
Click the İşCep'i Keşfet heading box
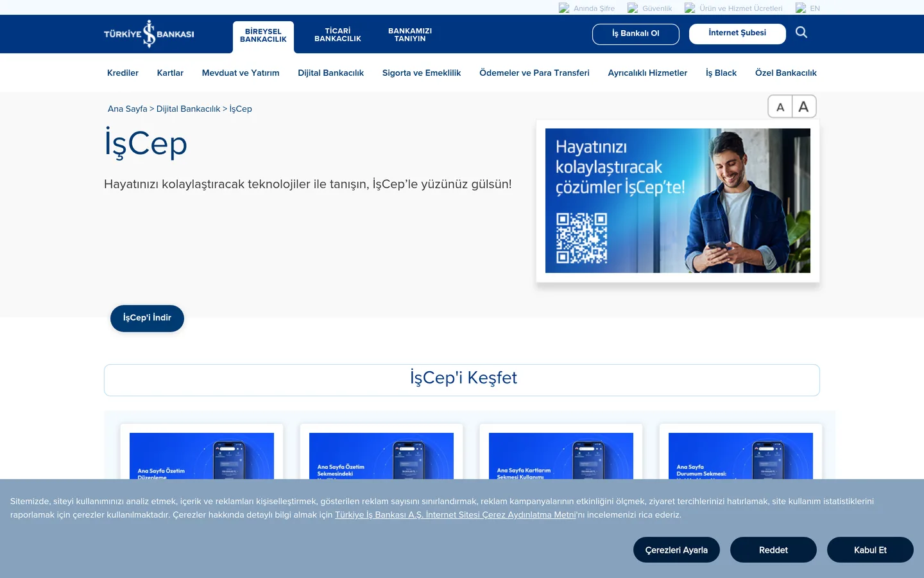point(462,380)
